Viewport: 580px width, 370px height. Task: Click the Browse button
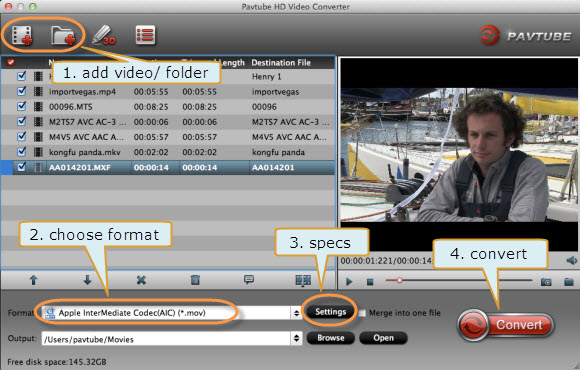(x=330, y=338)
